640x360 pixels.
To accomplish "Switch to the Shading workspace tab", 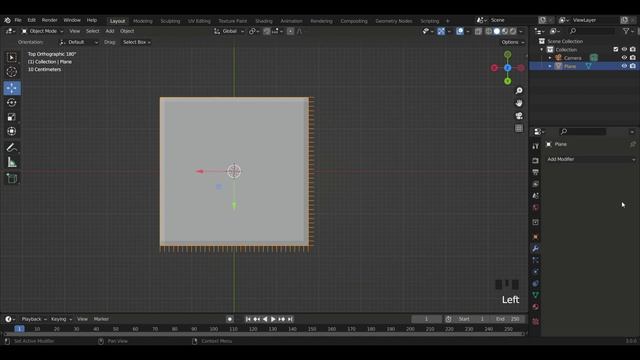I will click(x=264, y=21).
